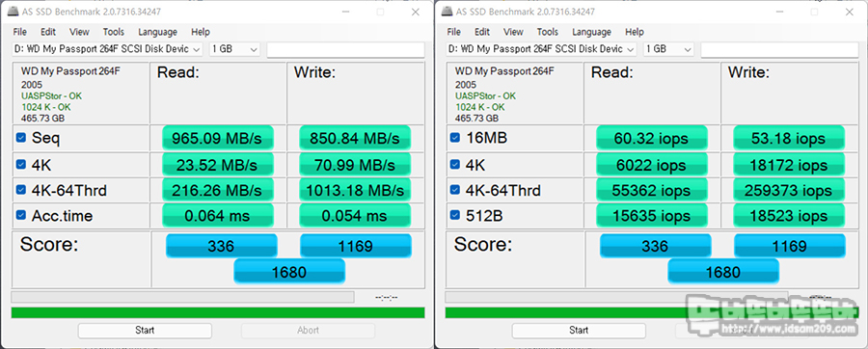Click read access time 0.064 ms
This screenshot has height=349, width=868.
[218, 215]
